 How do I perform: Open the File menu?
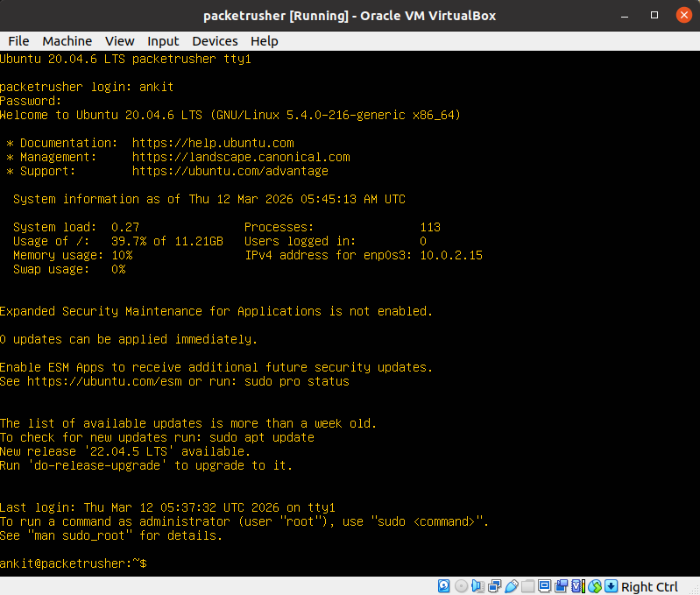point(18,41)
